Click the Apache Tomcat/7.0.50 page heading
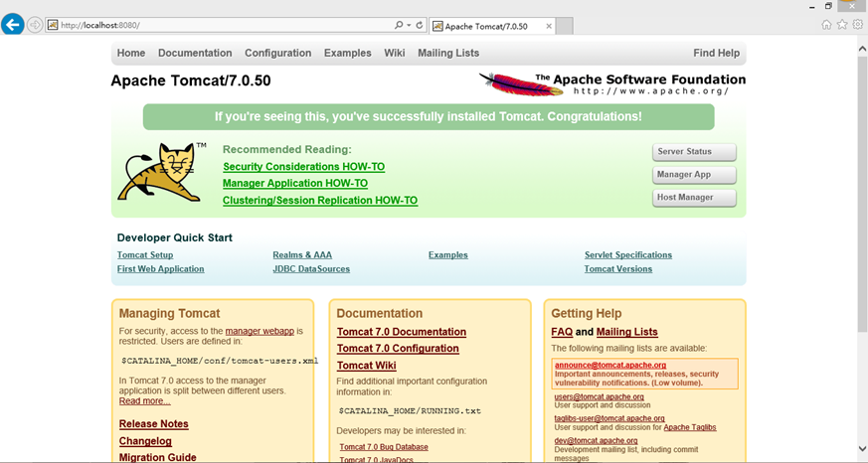Viewport: 868px width, 463px height. point(191,80)
